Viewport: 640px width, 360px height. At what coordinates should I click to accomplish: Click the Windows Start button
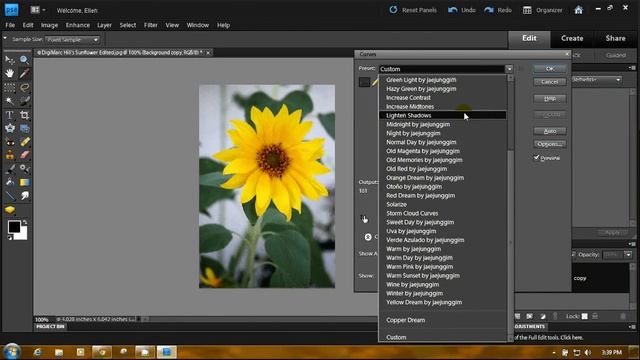coord(11,352)
